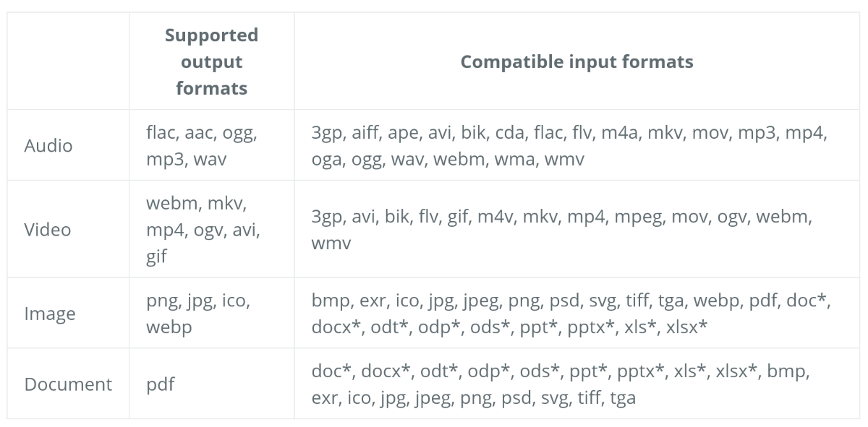The width and height of the screenshot is (868, 427).
Task: Click "tga" in Document input formats
Action: coord(622,397)
